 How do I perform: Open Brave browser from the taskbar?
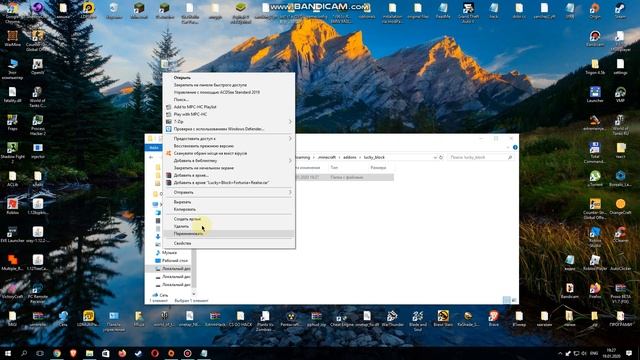(x=73, y=353)
